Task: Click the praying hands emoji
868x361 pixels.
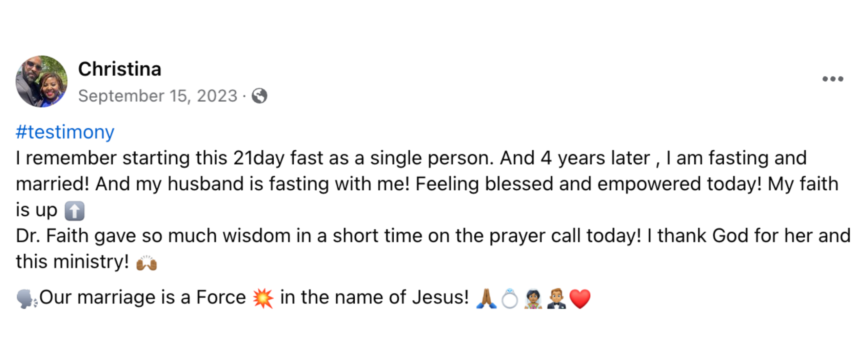Action: click(486, 298)
